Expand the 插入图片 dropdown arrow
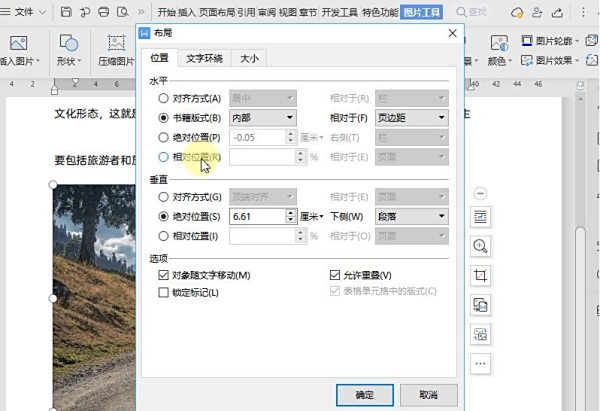Image resolution: width=600 pixels, height=411 pixels. 38,61
